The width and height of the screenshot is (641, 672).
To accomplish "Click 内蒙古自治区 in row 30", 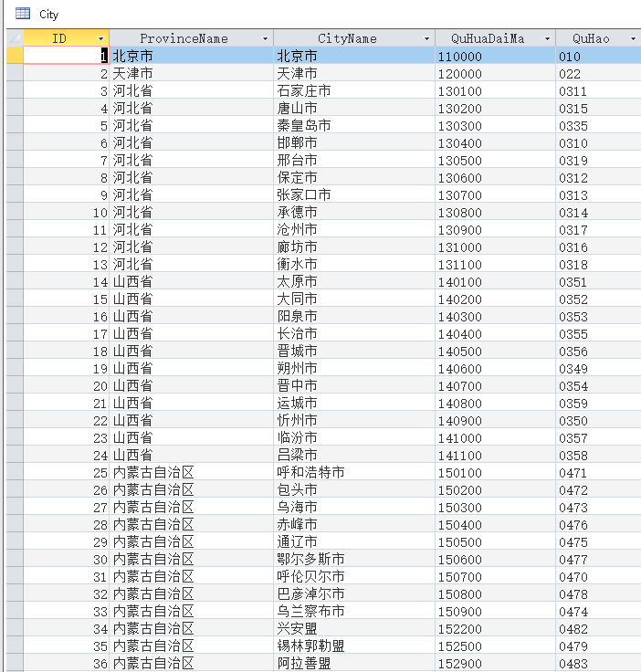I will tap(191, 559).
